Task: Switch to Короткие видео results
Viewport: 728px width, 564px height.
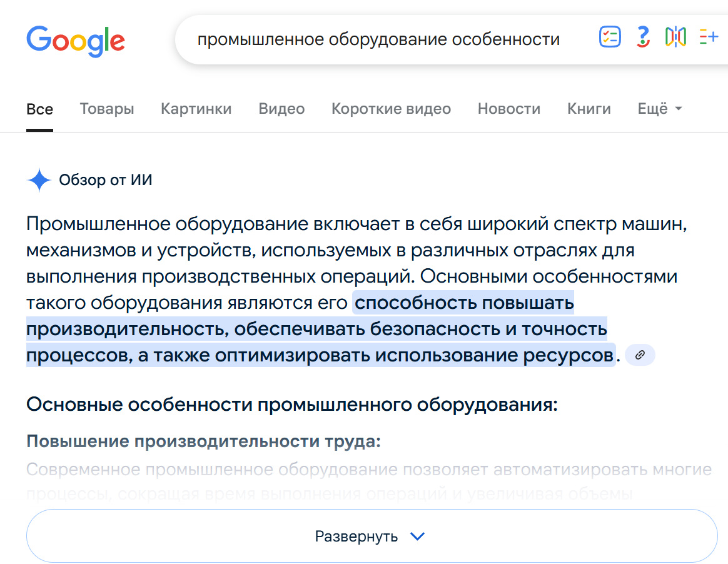Action: pos(391,108)
